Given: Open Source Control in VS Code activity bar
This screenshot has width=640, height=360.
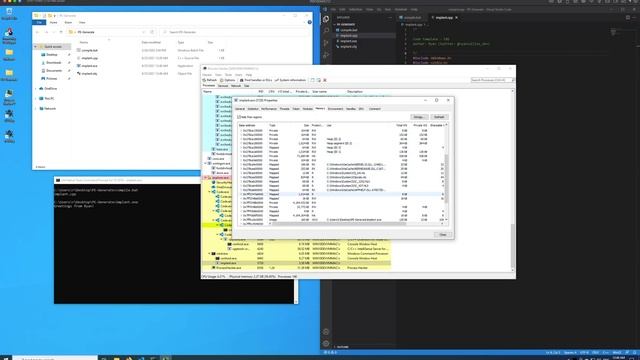Looking at the screenshot, I should pyautogui.click(x=326, y=42).
